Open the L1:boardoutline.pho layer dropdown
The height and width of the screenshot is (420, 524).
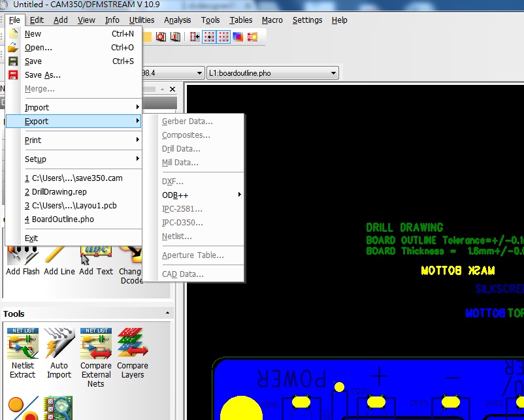click(x=272, y=73)
